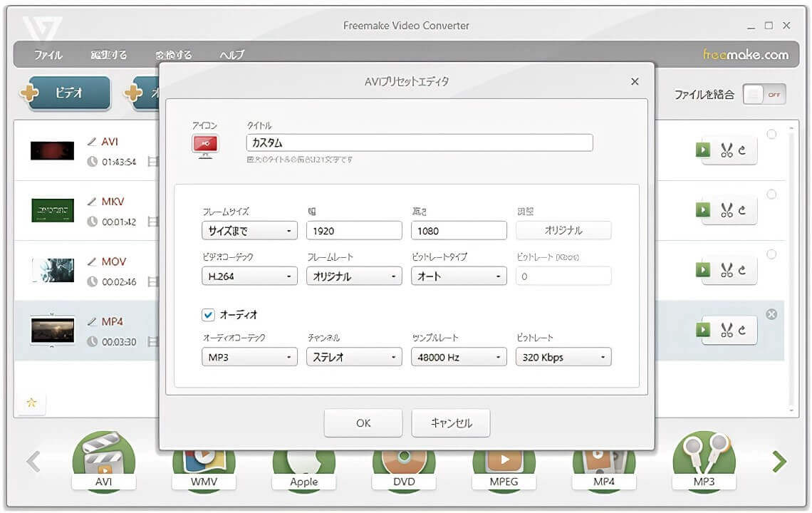Click green right arrow for more formats
The width and height of the screenshot is (812, 513).
(x=780, y=462)
